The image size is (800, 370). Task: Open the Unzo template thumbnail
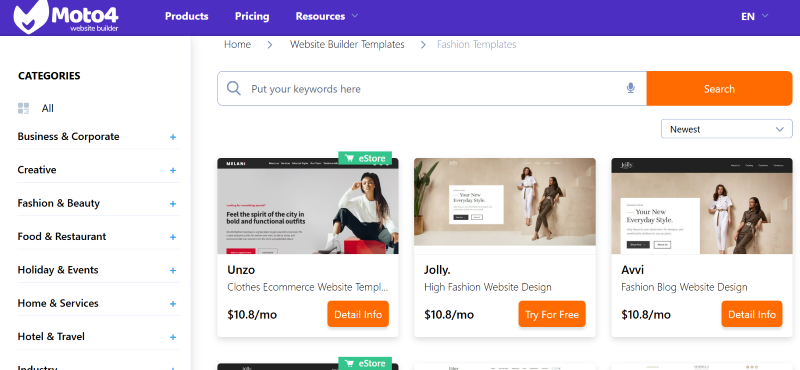pos(308,206)
